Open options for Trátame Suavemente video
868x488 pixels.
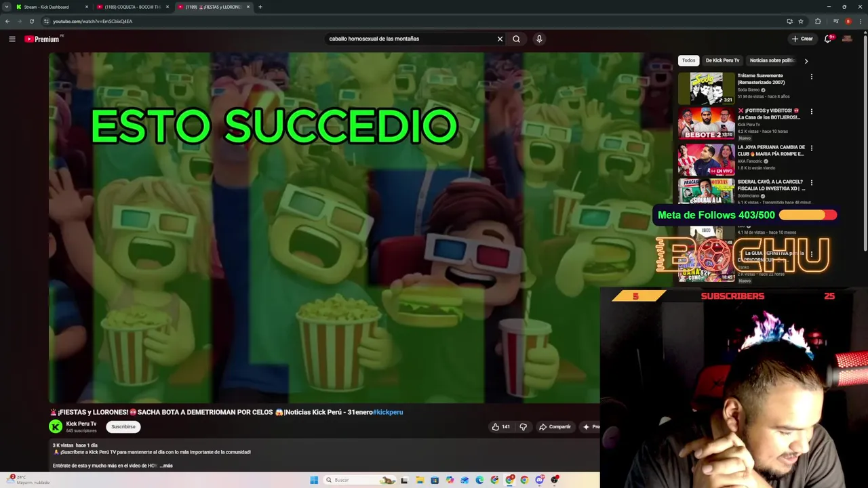[811, 77]
